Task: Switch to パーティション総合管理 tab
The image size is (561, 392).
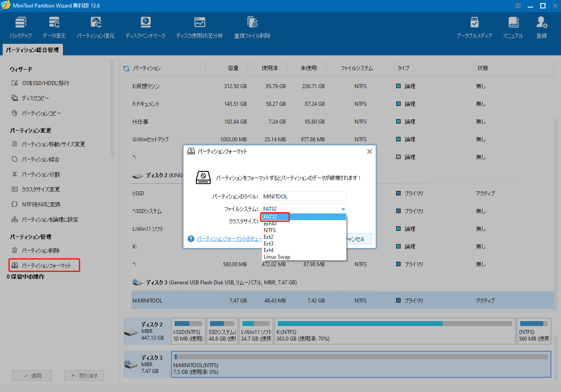Action: (32, 50)
